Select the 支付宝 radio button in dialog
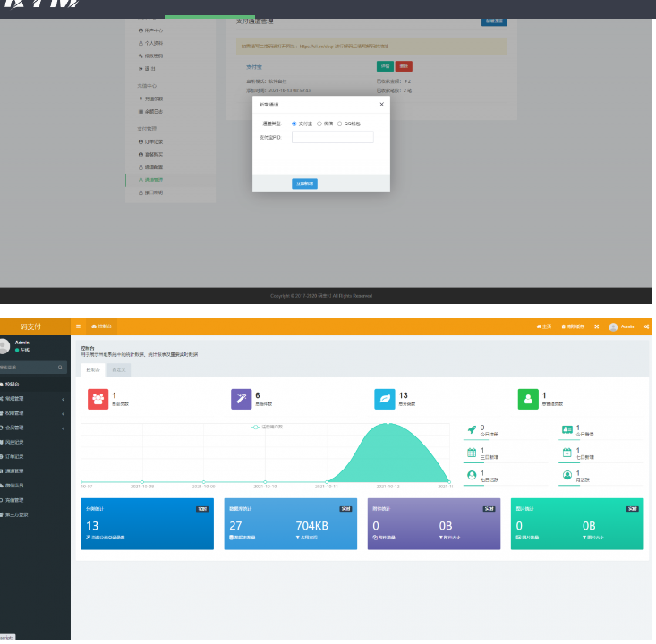Viewport: 656px width, 644px height. pyautogui.click(x=294, y=123)
